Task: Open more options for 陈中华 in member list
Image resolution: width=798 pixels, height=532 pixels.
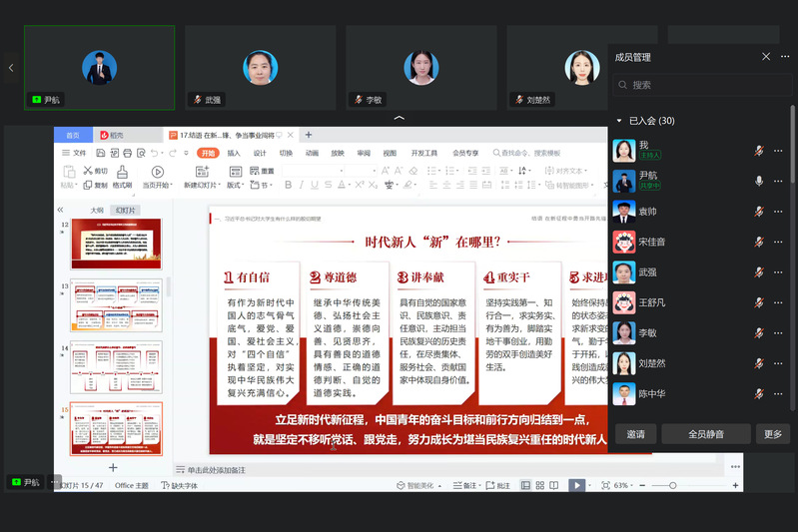Action: (778, 393)
